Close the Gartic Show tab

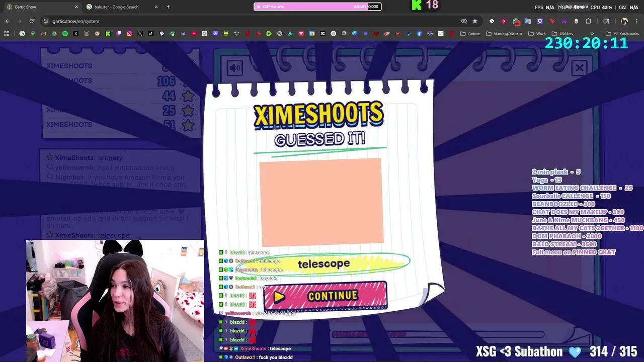76,7
